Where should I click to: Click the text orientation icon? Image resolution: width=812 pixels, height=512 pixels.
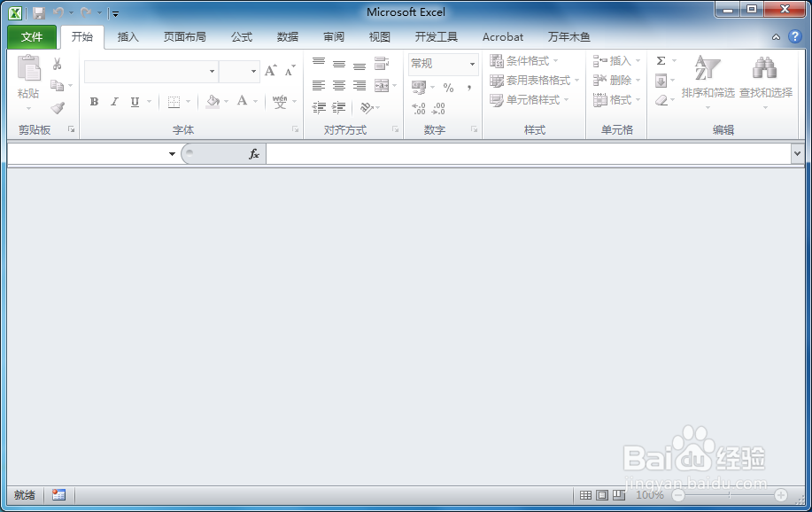(x=366, y=107)
